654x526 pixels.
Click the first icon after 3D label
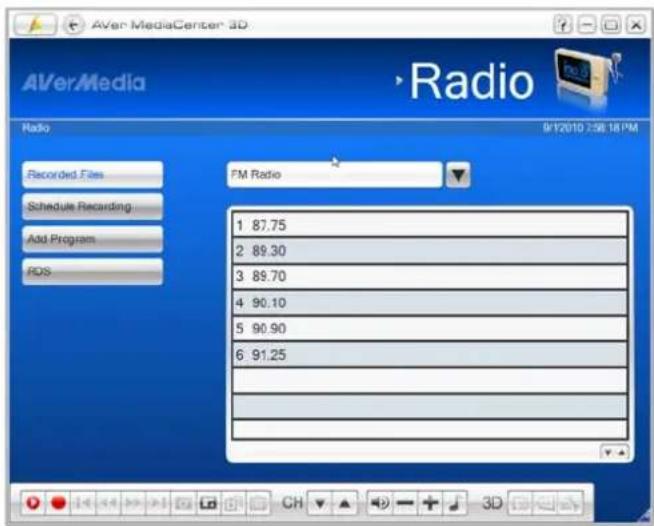520,503
